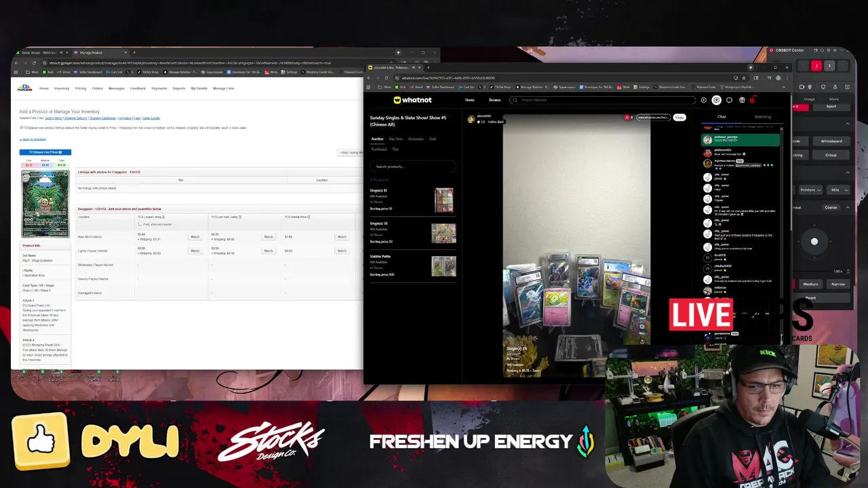868x488 pixels.
Task: Reload the Whatnot browser page
Action: [387, 78]
